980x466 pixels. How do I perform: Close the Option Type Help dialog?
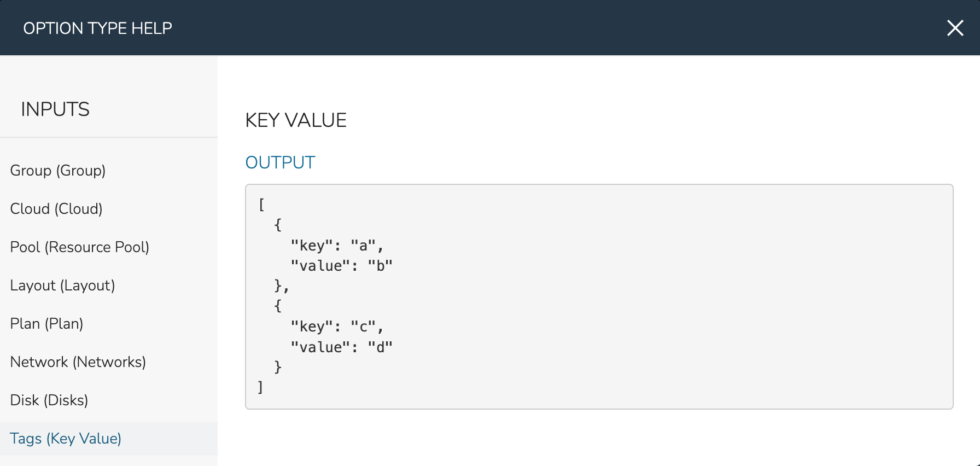(x=955, y=28)
